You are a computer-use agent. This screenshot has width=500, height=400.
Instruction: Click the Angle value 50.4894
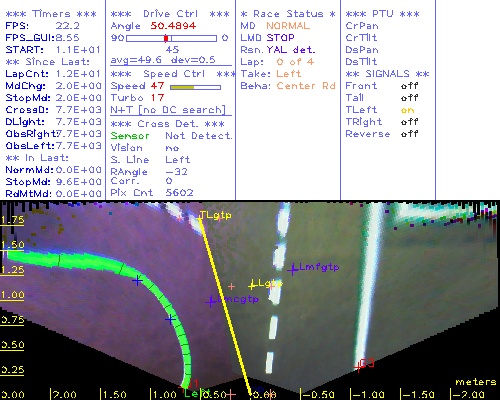pyautogui.click(x=173, y=26)
